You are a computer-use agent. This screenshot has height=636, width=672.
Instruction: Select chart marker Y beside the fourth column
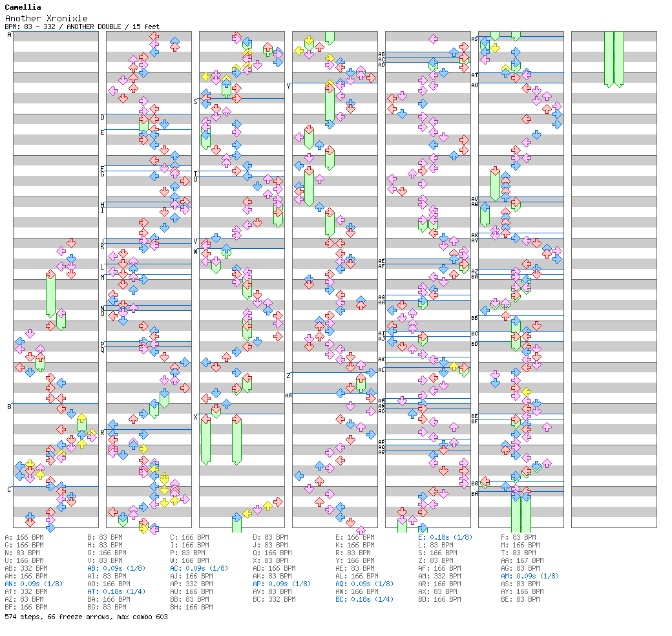coord(288,86)
